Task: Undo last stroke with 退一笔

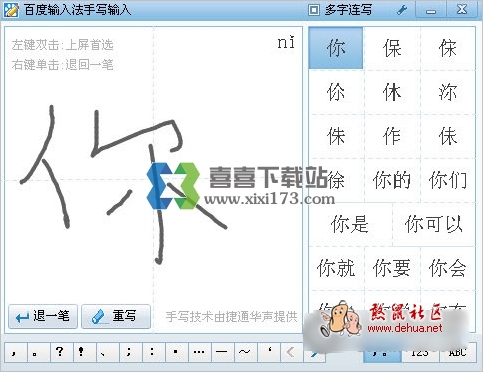Action: click(x=43, y=316)
